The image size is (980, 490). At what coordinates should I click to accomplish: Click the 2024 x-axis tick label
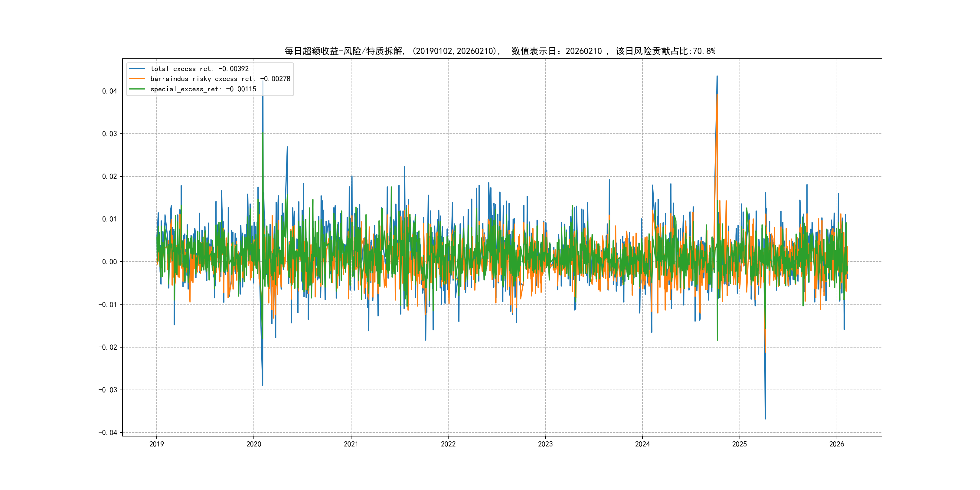(x=642, y=444)
